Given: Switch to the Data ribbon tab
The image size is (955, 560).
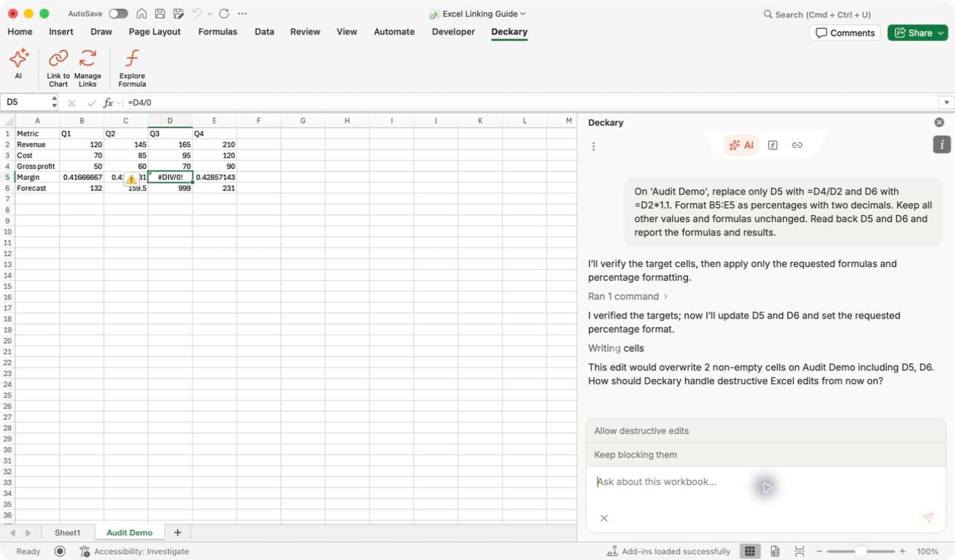Looking at the screenshot, I should (x=265, y=31).
